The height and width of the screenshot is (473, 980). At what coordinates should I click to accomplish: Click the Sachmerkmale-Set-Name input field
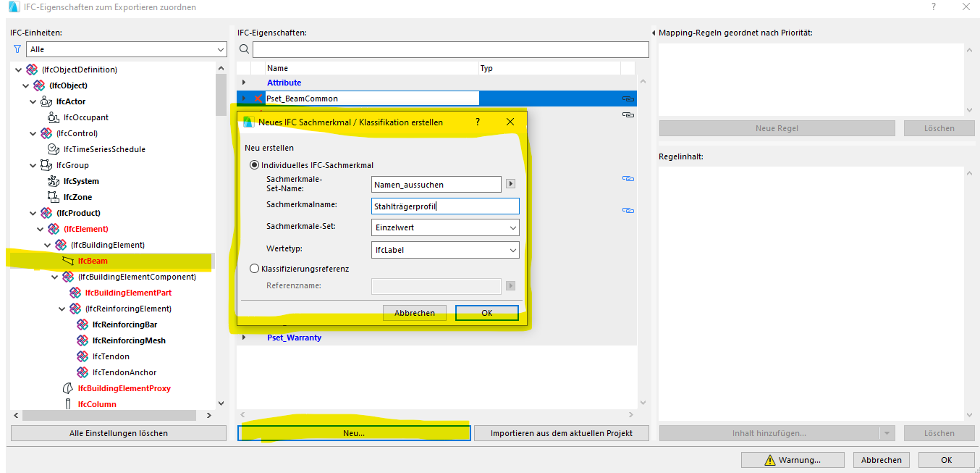pyautogui.click(x=436, y=185)
